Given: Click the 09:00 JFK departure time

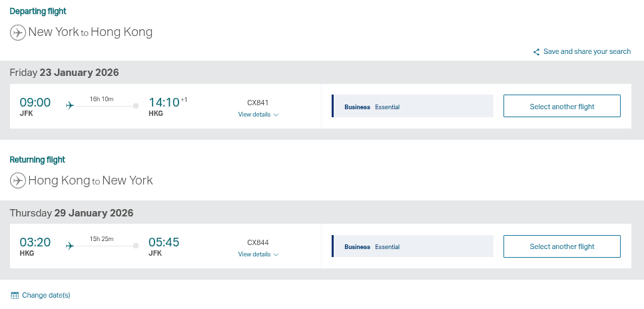Looking at the screenshot, I should coord(35,103).
